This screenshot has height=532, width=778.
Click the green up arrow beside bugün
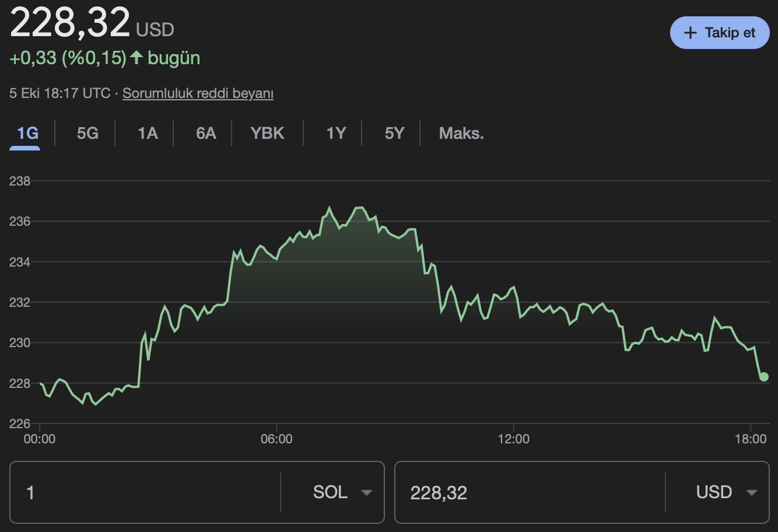click(x=136, y=58)
